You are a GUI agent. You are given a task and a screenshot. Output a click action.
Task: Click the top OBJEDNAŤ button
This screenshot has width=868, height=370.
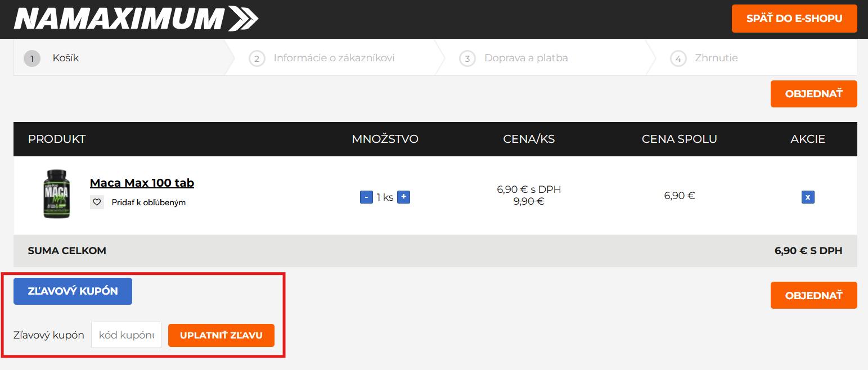pyautogui.click(x=813, y=94)
